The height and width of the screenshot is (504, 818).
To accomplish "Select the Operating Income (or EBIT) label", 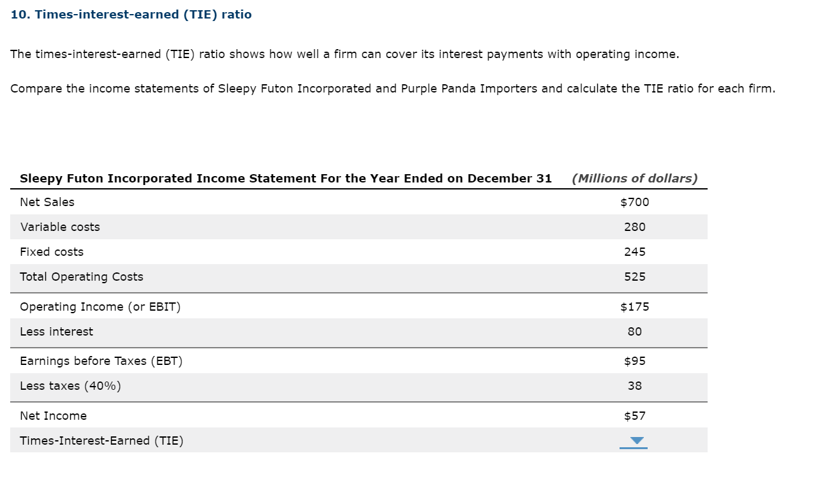I will [100, 307].
